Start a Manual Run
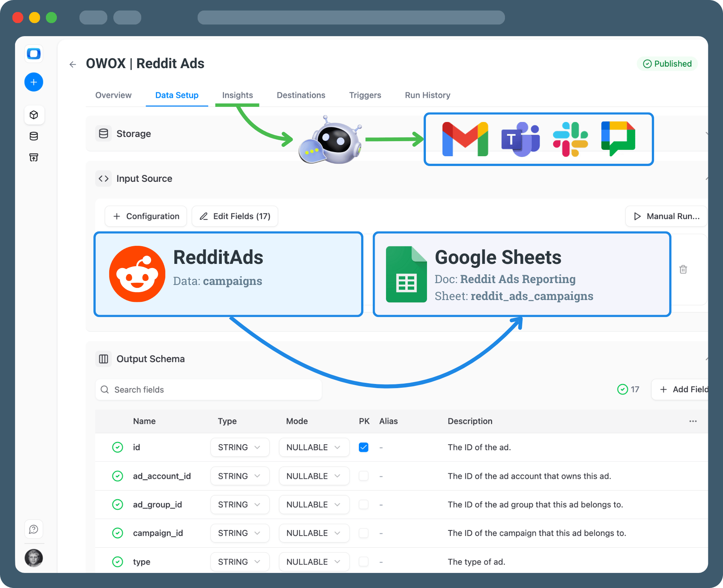The width and height of the screenshot is (723, 588). (666, 216)
